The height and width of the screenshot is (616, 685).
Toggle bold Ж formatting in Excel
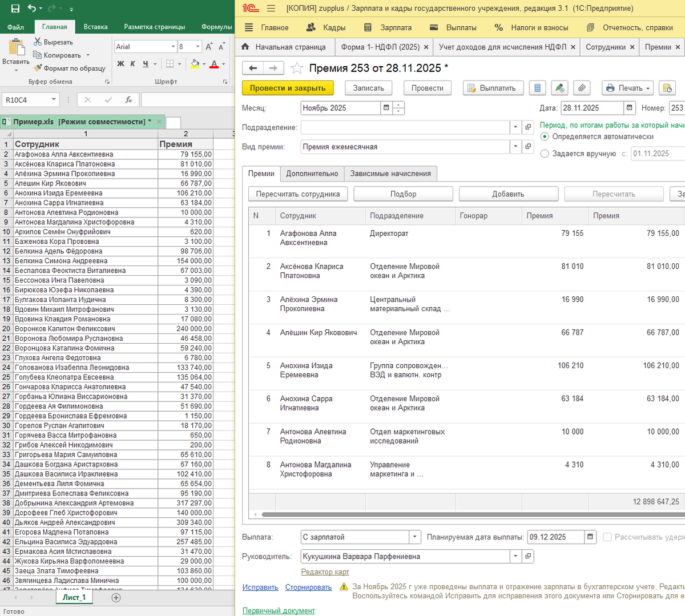coord(120,64)
